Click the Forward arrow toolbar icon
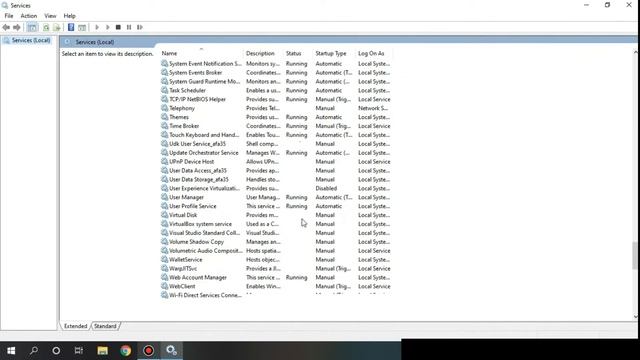 [17, 27]
